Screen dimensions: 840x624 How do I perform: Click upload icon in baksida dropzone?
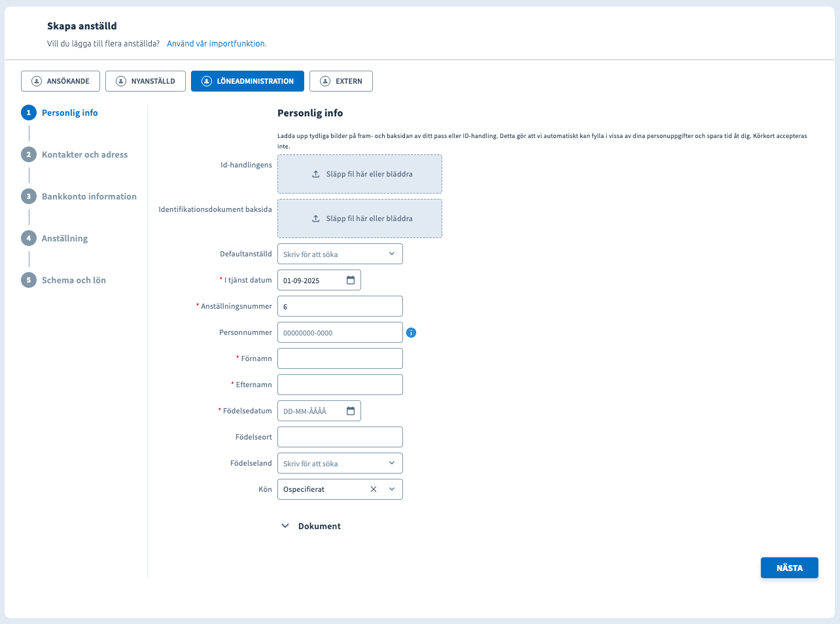pyautogui.click(x=315, y=218)
